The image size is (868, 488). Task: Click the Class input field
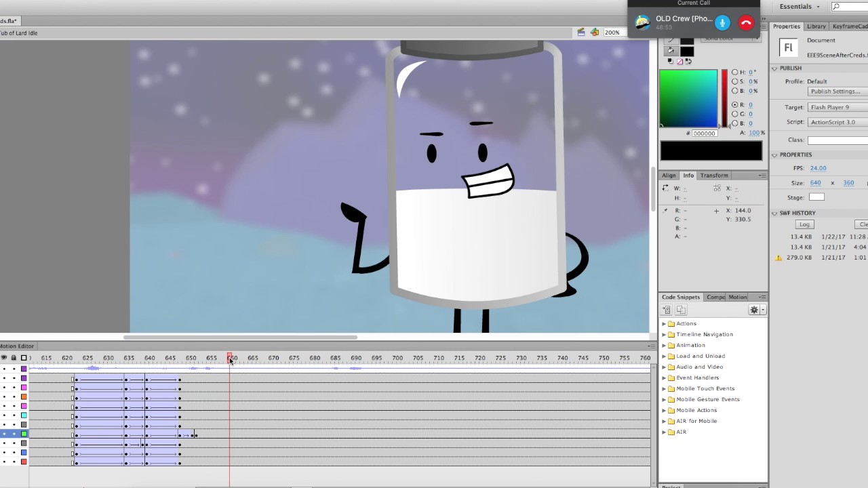coord(837,140)
